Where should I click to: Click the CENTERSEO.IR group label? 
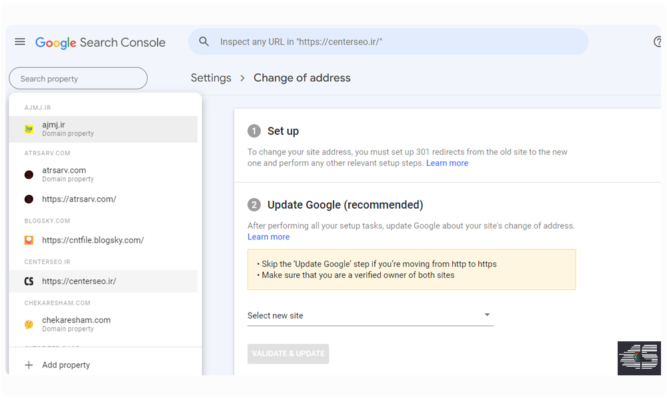pos(47,262)
